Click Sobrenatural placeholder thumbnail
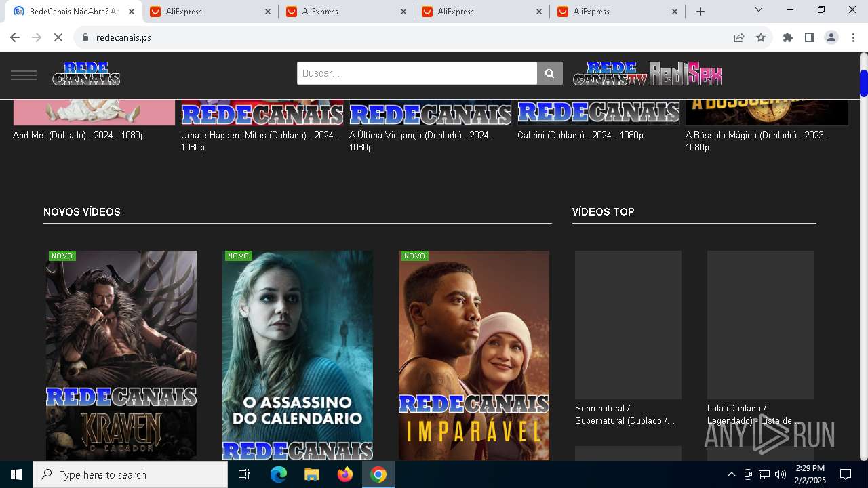This screenshot has width=868, height=488. [628, 325]
